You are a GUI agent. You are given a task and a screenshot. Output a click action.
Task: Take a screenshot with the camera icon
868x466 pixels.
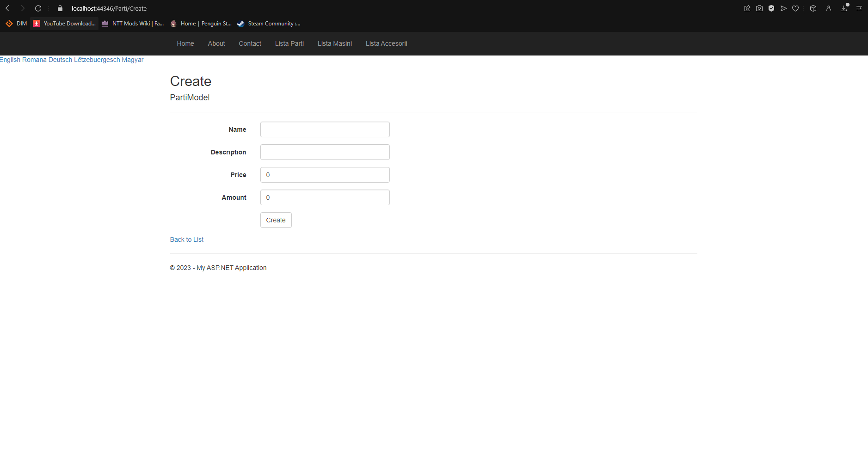click(x=759, y=8)
